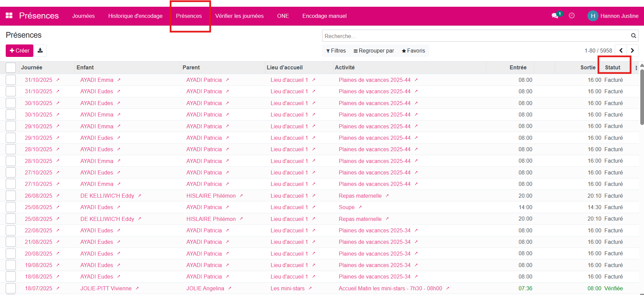The image size is (644, 295).
Task: Expand the Regrouper par dropdown
Action: point(374,51)
